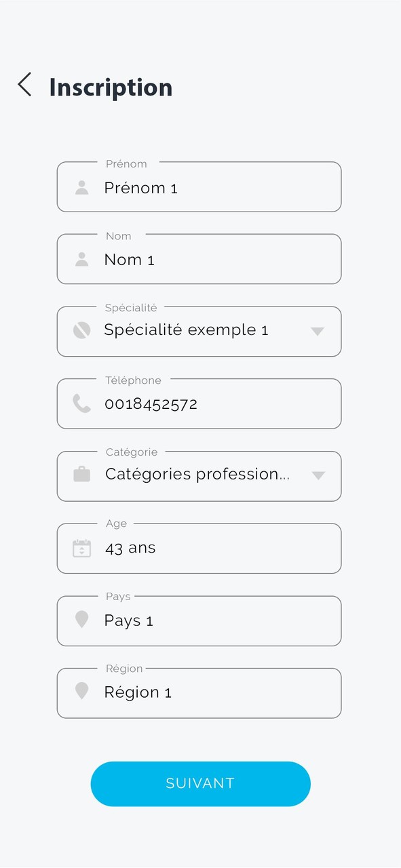Click the arrow in the Spécialité field
The width and height of the screenshot is (401, 868).
[318, 331]
